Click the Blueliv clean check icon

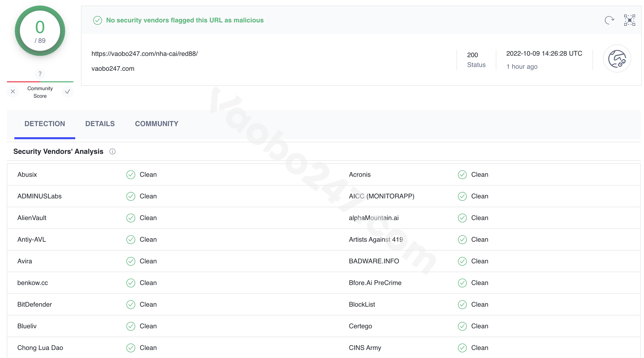point(131,326)
